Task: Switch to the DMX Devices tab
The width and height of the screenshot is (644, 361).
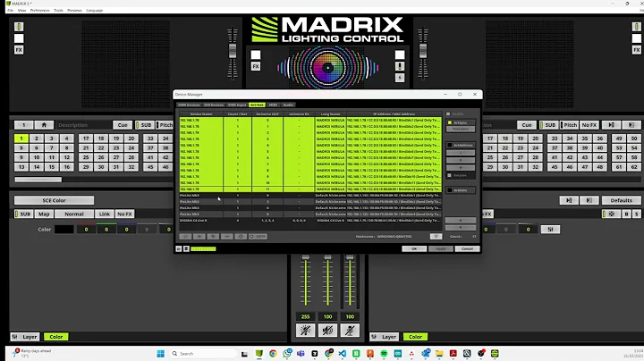Action: [189, 105]
